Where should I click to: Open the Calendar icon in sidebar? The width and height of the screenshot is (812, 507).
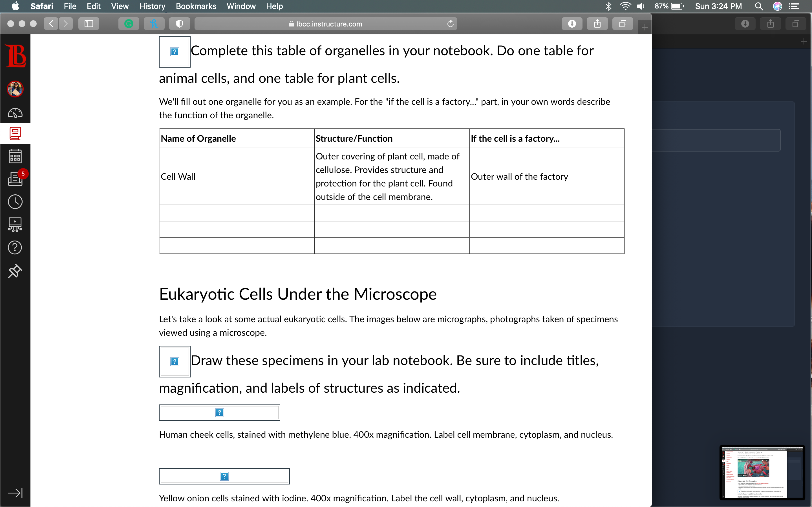(15, 156)
